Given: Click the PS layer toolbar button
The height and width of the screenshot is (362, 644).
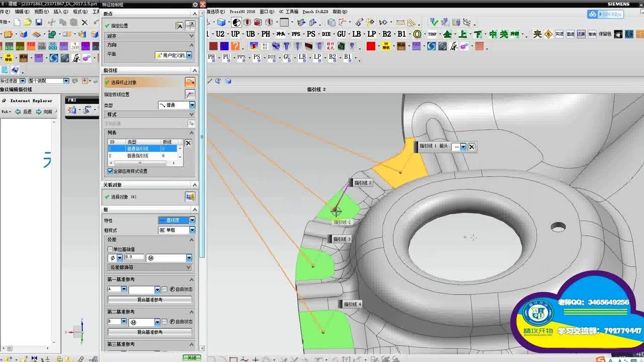Looking at the screenshot, I should [x=311, y=34].
